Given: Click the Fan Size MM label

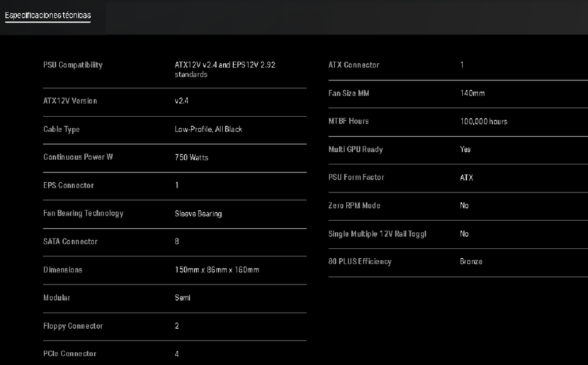Looking at the screenshot, I should pos(349,93).
